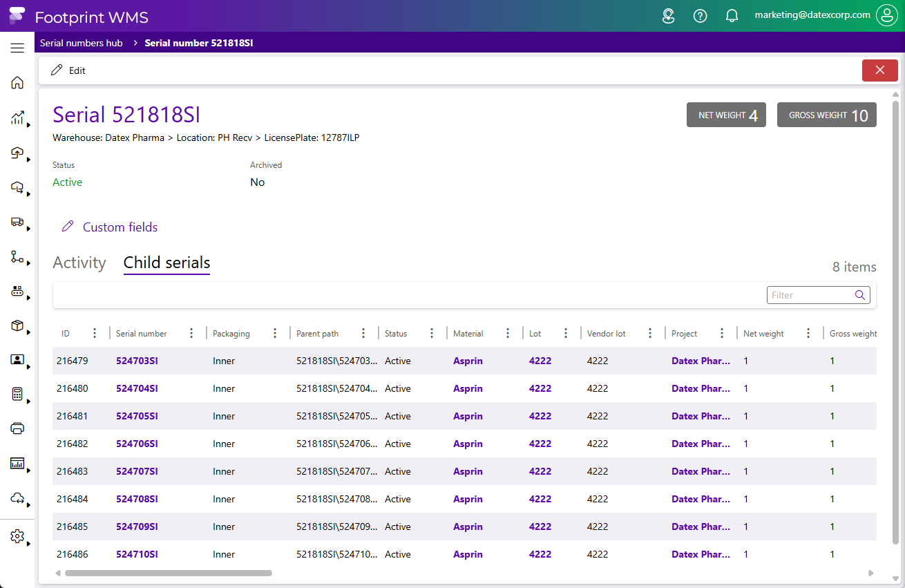This screenshot has height=588, width=905.
Task: Expand Status column options menu
Action: (432, 334)
